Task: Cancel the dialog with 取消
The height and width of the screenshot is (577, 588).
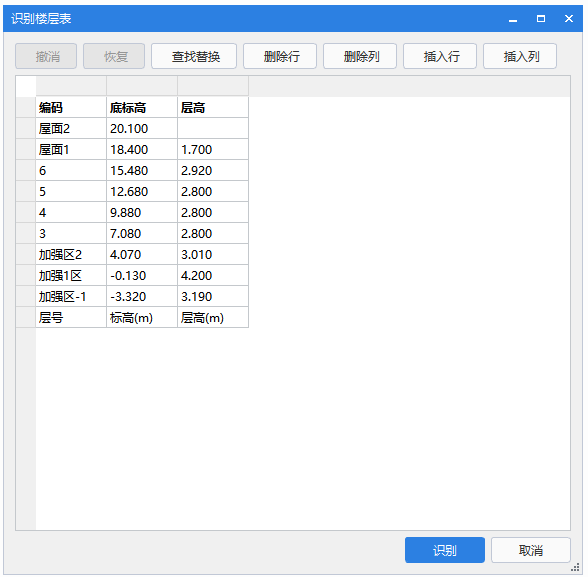Action: 531,550
